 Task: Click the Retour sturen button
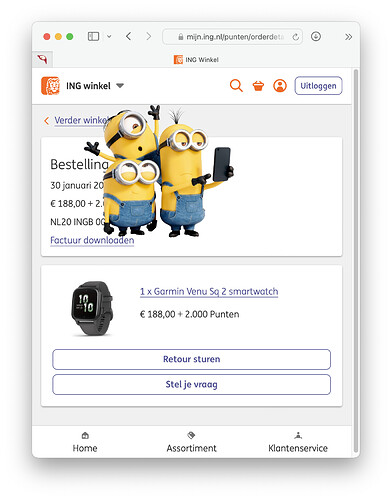coord(191,359)
